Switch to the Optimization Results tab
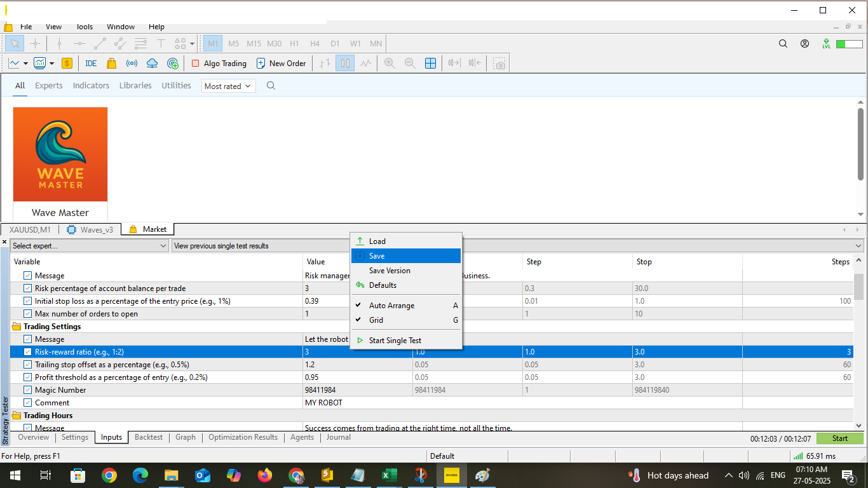868x488 pixels. click(x=243, y=437)
